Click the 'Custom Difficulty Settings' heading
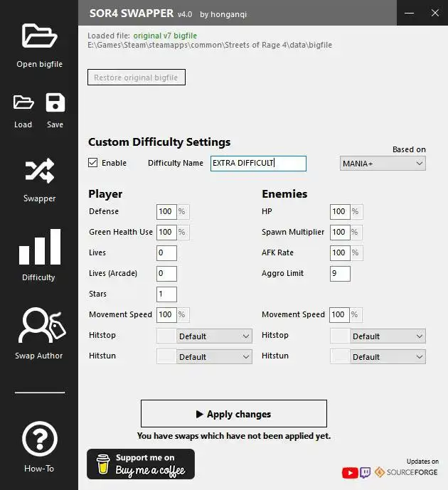This screenshot has width=448, height=490. click(x=159, y=142)
